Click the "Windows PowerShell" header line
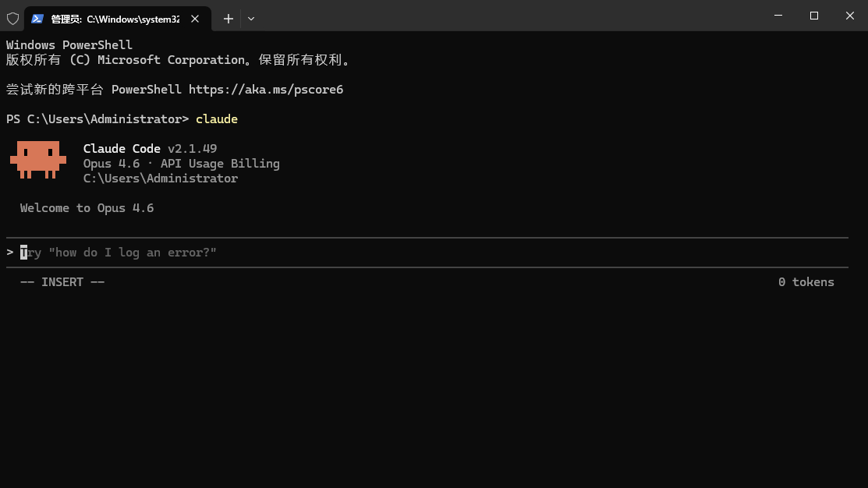This screenshot has height=488, width=868. [x=69, y=45]
